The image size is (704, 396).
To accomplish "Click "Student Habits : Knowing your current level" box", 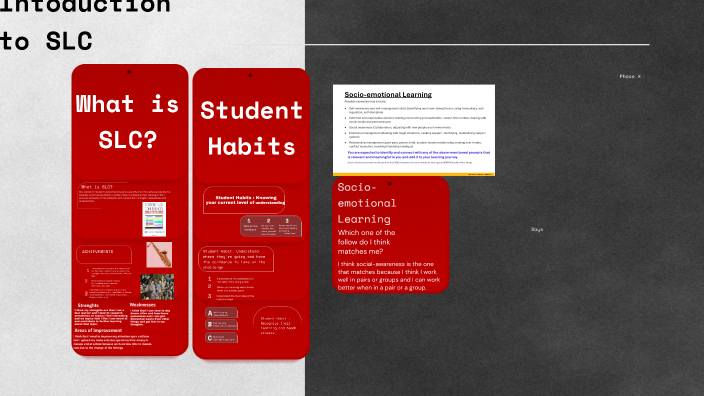I will click(244, 200).
